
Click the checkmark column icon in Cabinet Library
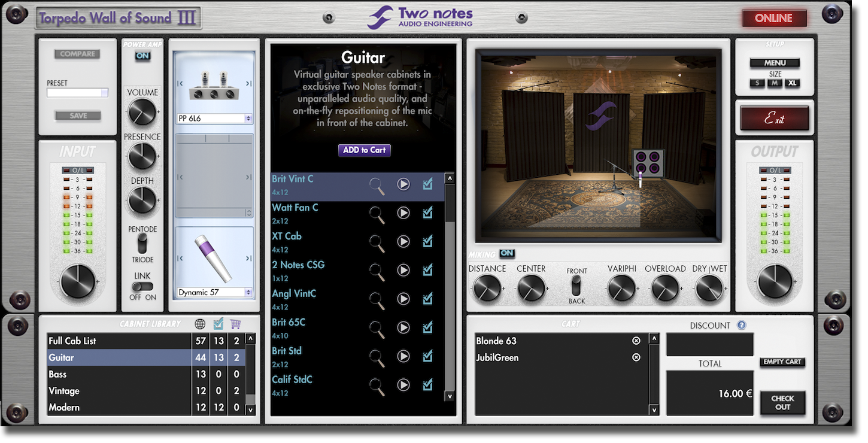(218, 324)
